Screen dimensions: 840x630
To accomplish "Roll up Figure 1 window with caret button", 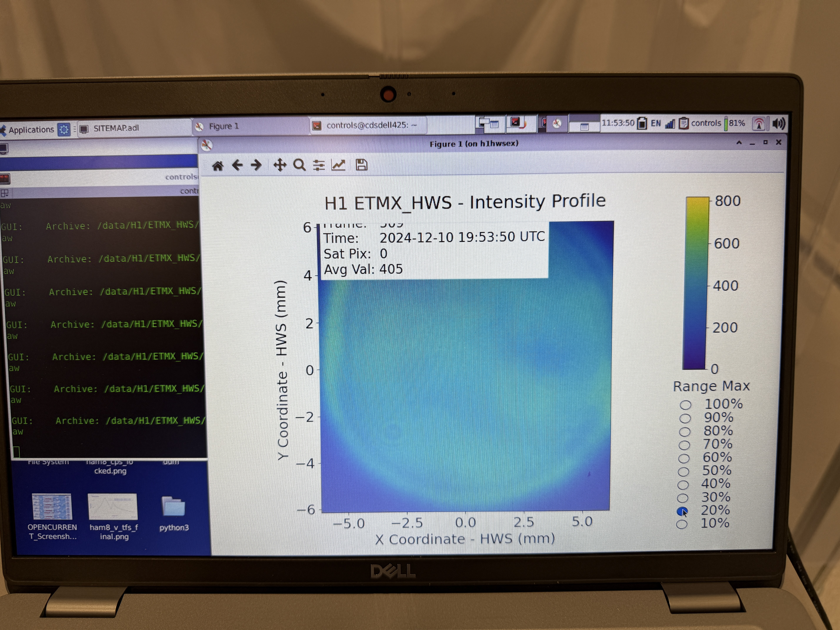I will click(739, 143).
